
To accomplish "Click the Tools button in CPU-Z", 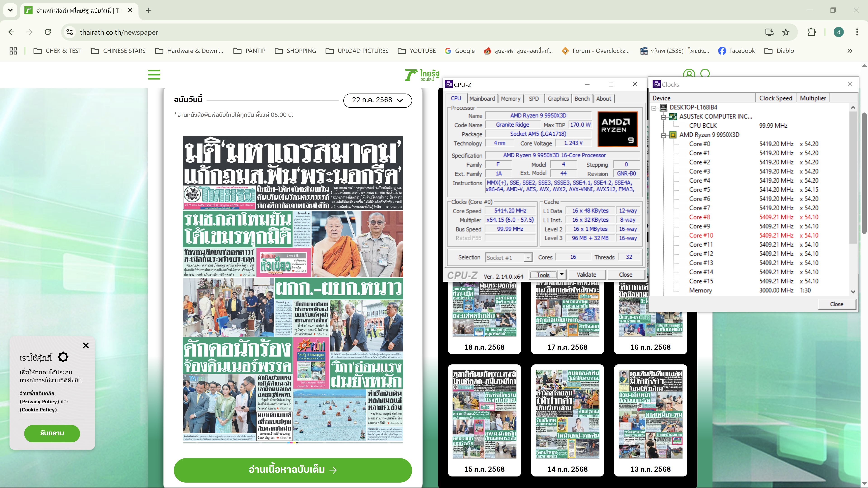I will point(543,275).
